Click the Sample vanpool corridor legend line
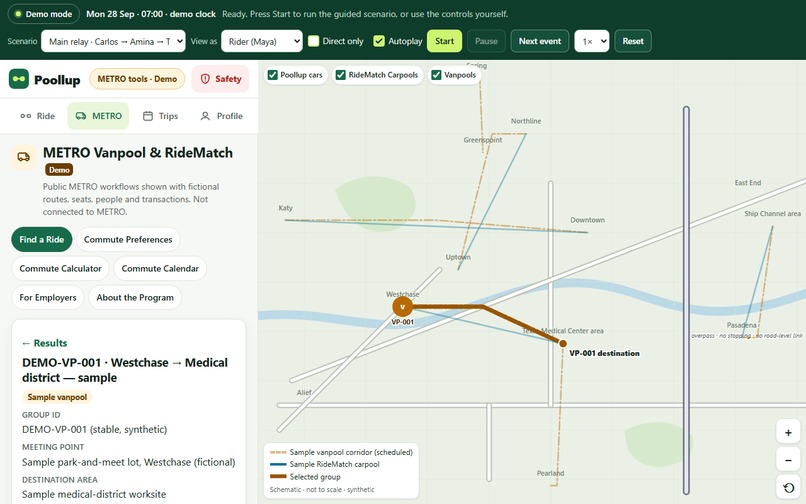This screenshot has width=806, height=504. click(x=278, y=453)
